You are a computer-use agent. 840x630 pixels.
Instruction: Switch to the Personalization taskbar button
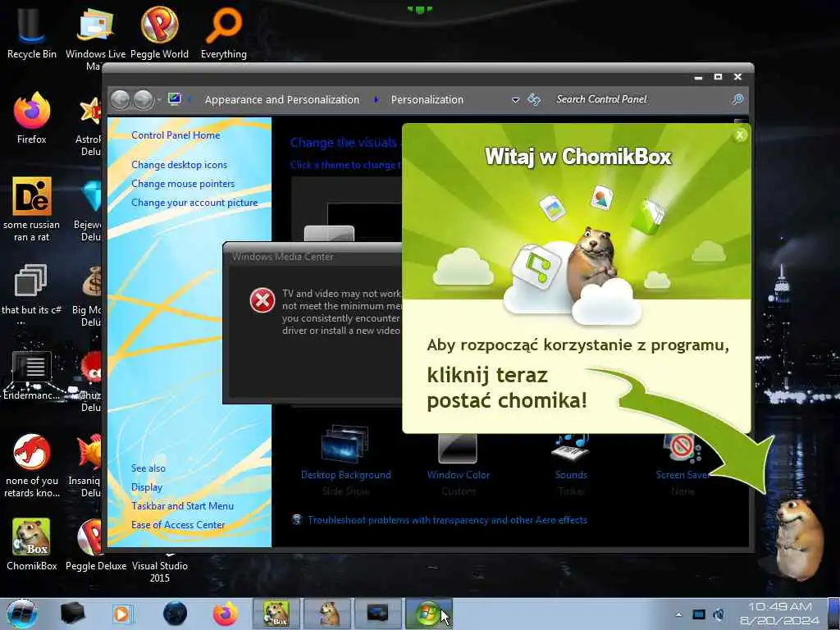click(377, 614)
